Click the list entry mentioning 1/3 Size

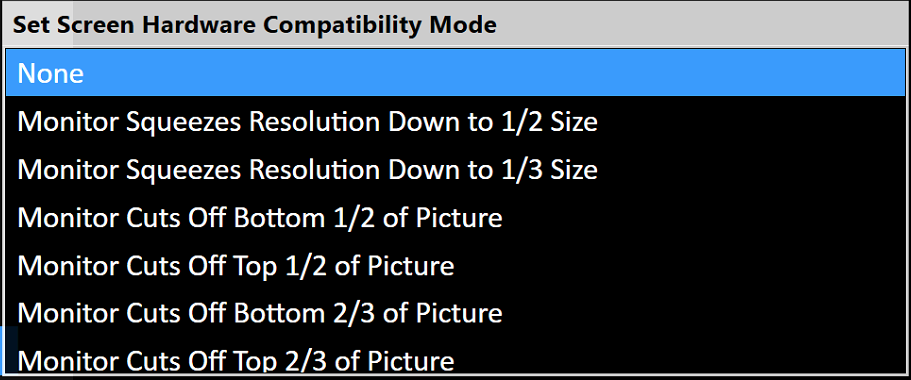click(456, 169)
